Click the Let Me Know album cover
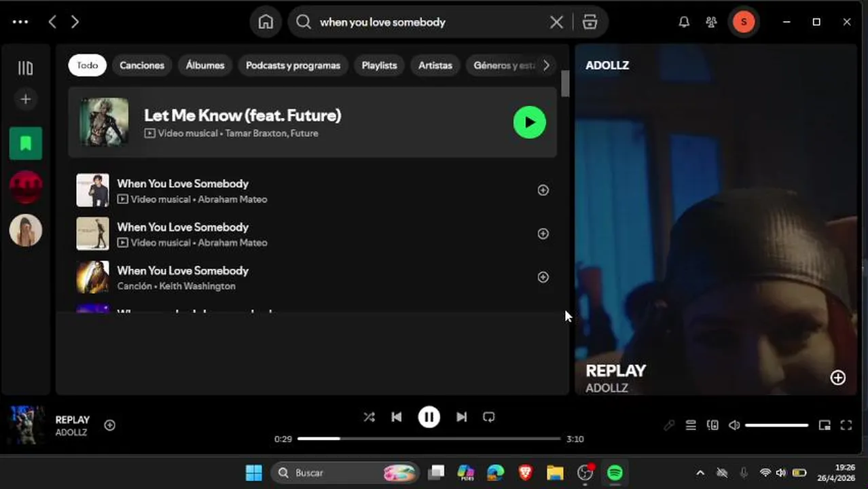868x489 pixels. point(104,122)
